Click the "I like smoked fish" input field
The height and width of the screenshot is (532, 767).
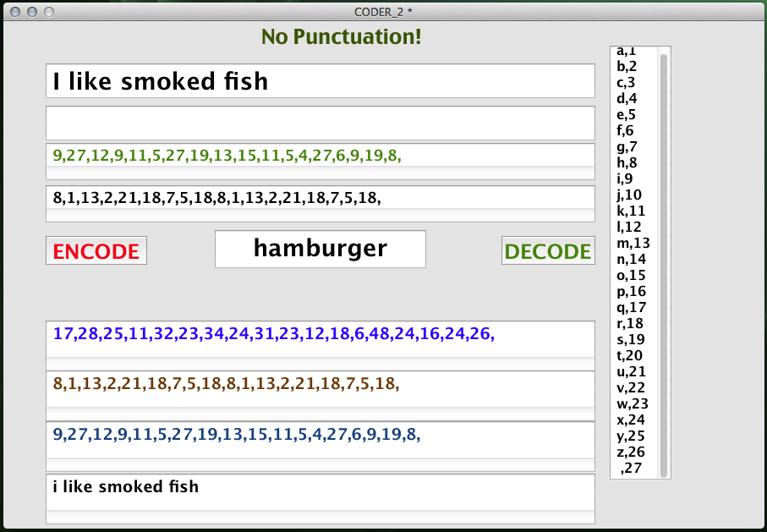[x=320, y=81]
